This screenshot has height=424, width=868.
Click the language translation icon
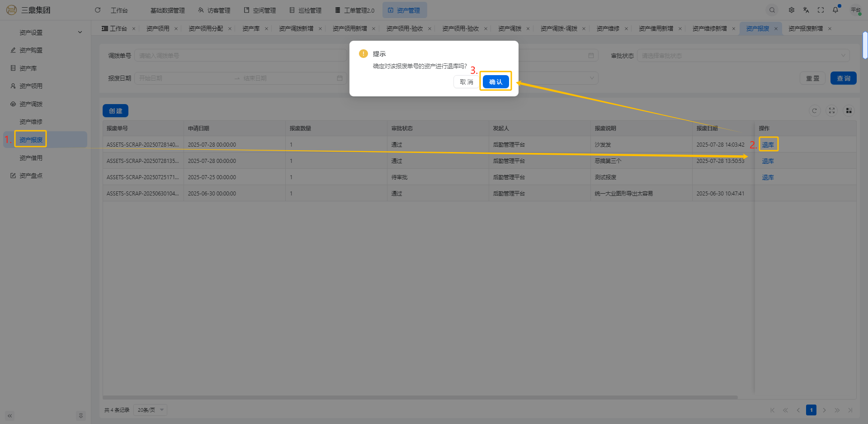coord(806,10)
